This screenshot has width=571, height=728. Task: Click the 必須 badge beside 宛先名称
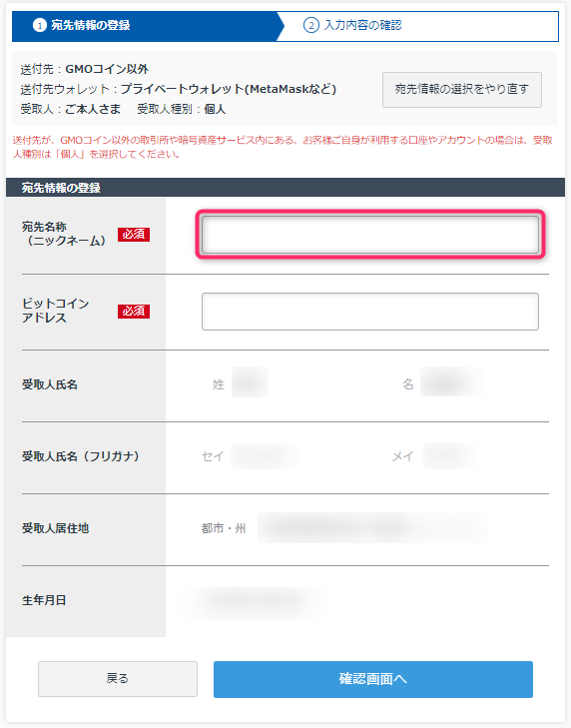tap(134, 234)
